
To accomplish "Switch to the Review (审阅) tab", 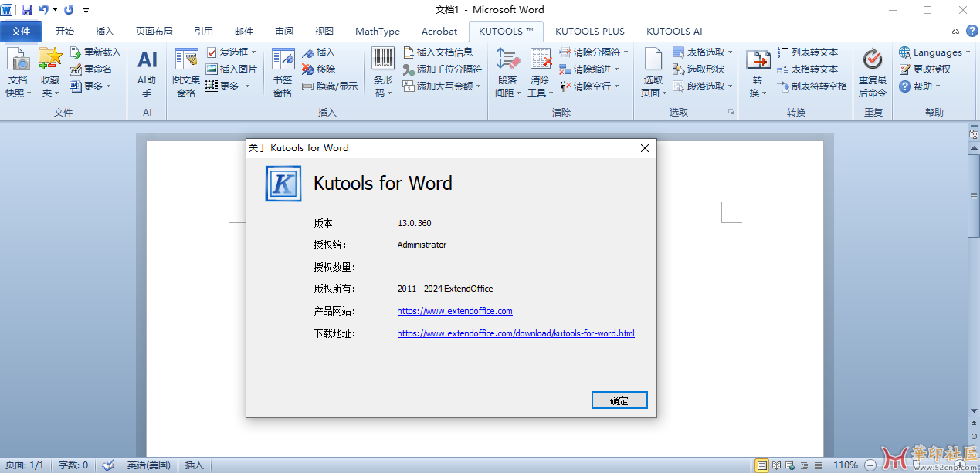I will (x=284, y=32).
